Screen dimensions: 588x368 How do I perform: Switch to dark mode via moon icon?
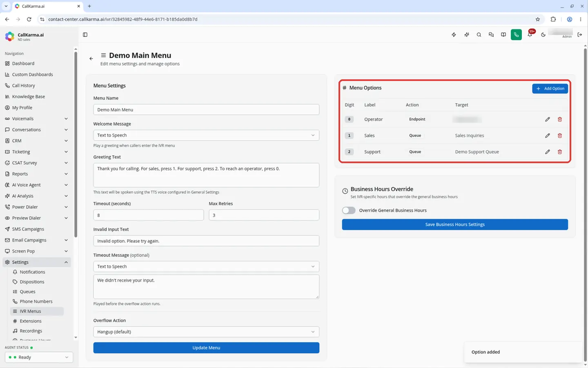[x=543, y=35]
